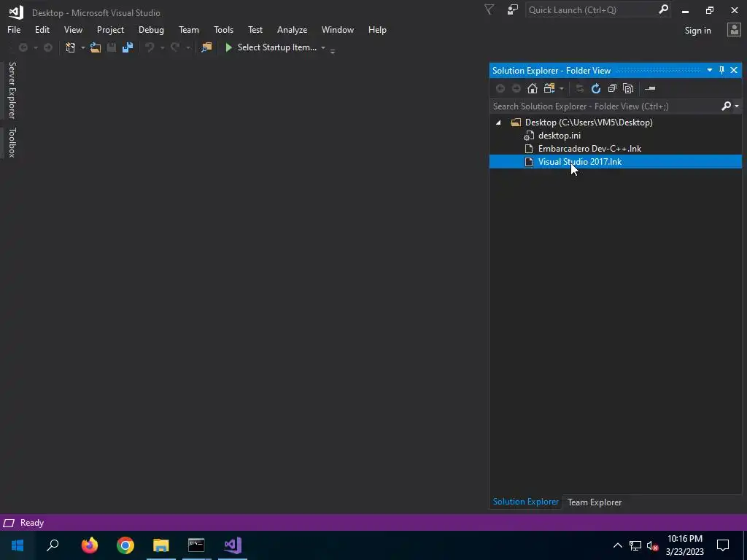This screenshot has width=747, height=560.
Task: Open the Window menu
Action: 337,29
